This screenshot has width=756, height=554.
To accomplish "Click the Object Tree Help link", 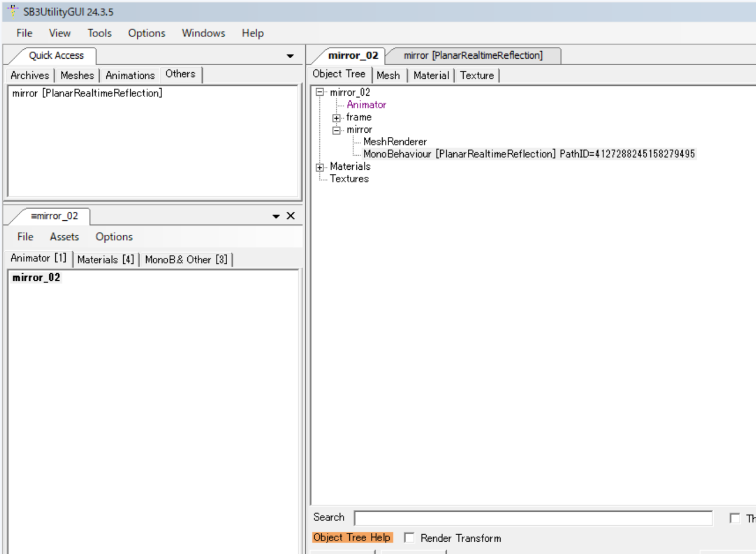I will click(x=352, y=538).
